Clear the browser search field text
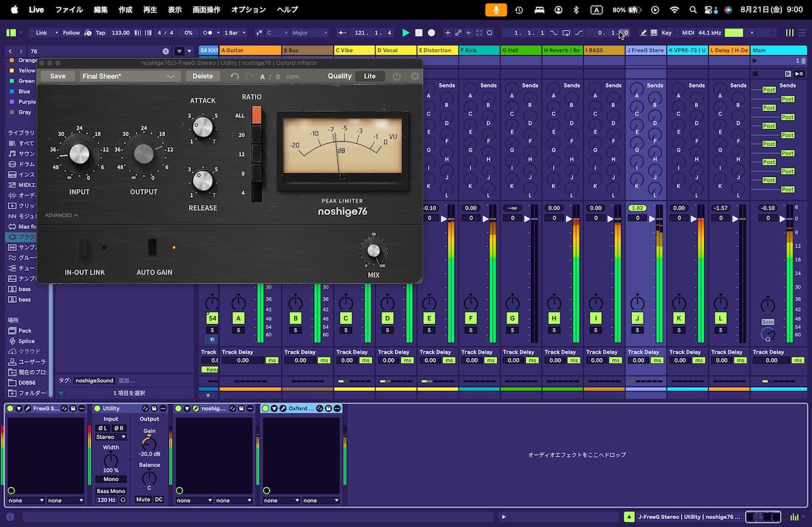Image resolution: width=812 pixels, height=527 pixels. tap(166, 51)
